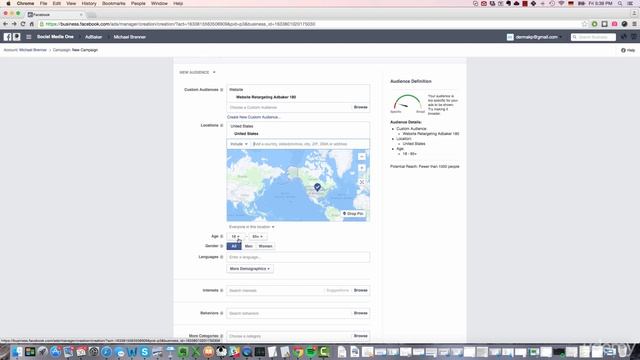Open the Chrome File menu
This screenshot has height=360, width=640.
pyautogui.click(x=43, y=3)
